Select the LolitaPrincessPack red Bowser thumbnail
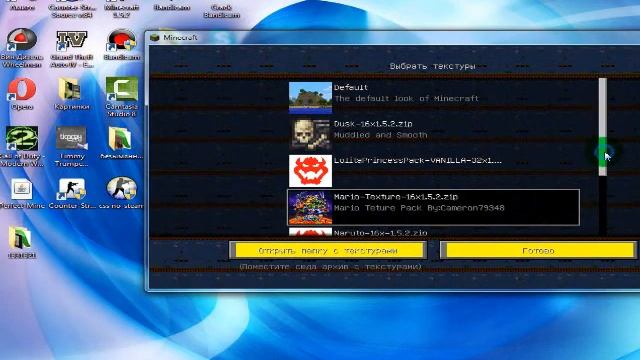This screenshot has height=360, width=640. (x=310, y=171)
